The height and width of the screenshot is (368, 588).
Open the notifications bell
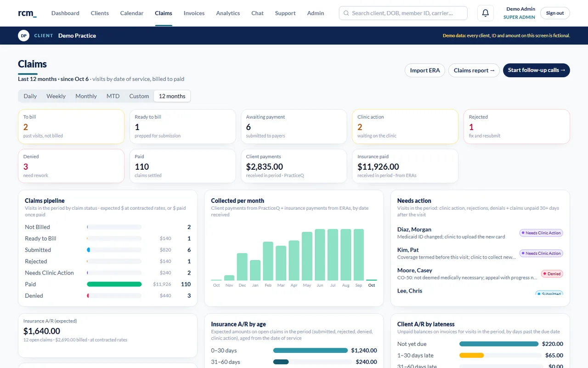(486, 13)
